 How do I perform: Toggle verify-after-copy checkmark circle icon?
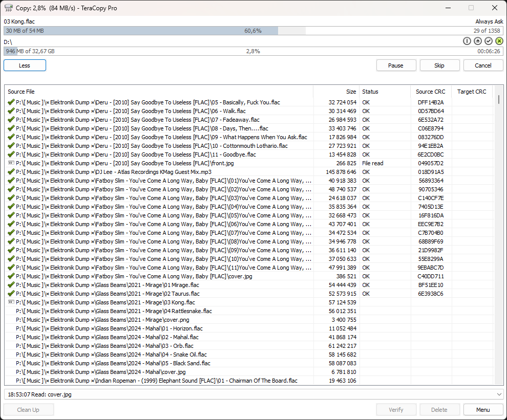489,41
